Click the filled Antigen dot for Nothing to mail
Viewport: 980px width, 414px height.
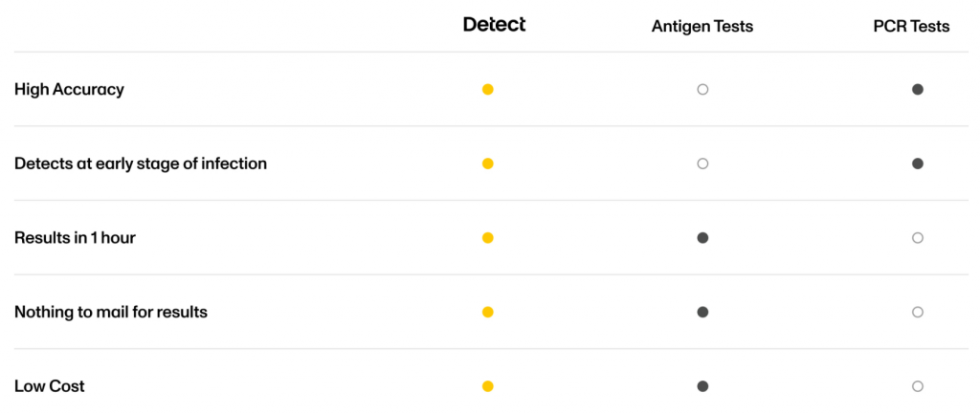(x=702, y=312)
